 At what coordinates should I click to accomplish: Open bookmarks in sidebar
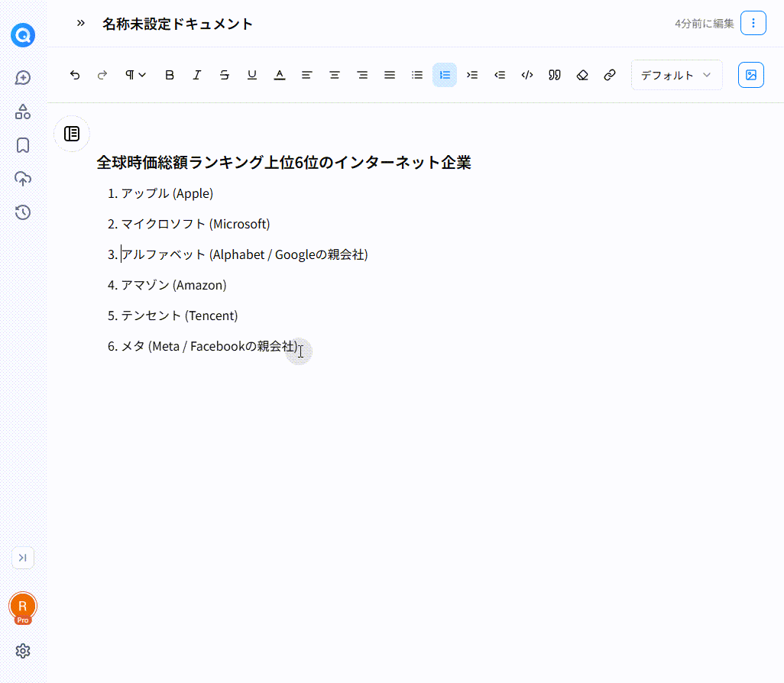click(x=23, y=145)
